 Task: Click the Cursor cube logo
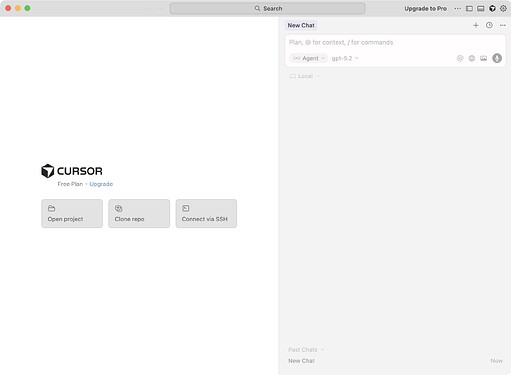pyautogui.click(x=48, y=171)
